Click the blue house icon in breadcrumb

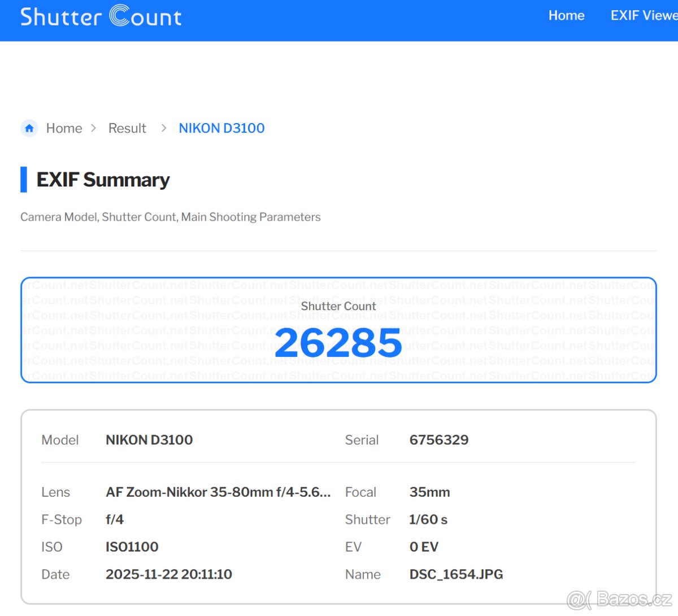[29, 129]
